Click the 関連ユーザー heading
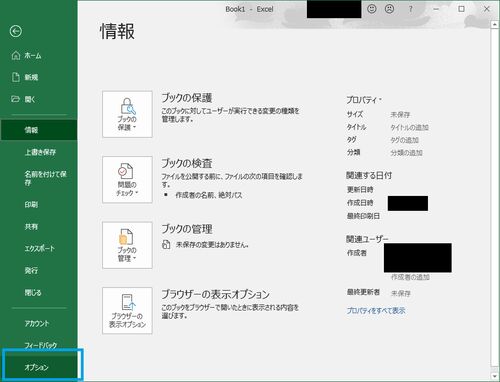Screen dimensions: 500x382 click(x=367, y=239)
